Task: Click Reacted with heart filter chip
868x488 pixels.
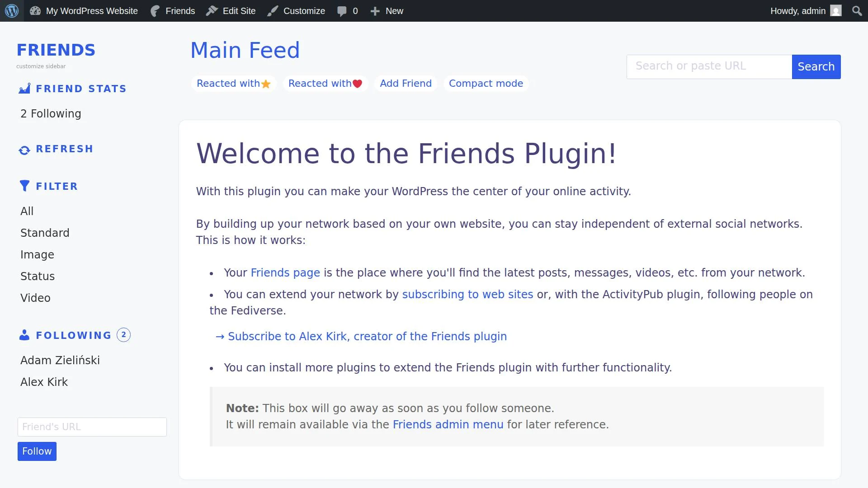Action: tap(325, 84)
